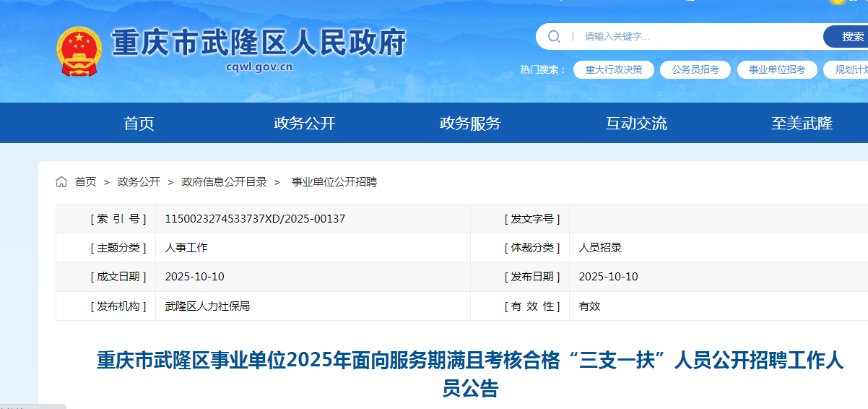This screenshot has height=409, width=868.
Task: Open 事业单位公开招聘 breadcrumb link
Action: pyautogui.click(x=334, y=182)
